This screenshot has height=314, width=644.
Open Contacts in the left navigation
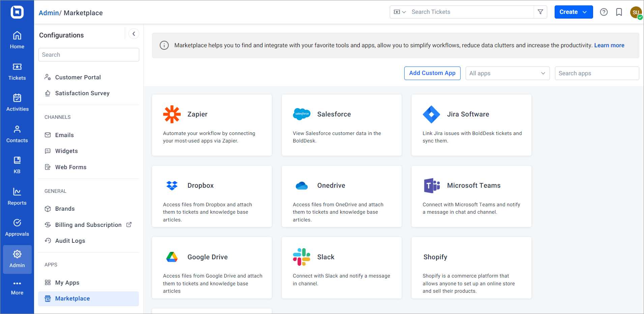tap(17, 134)
